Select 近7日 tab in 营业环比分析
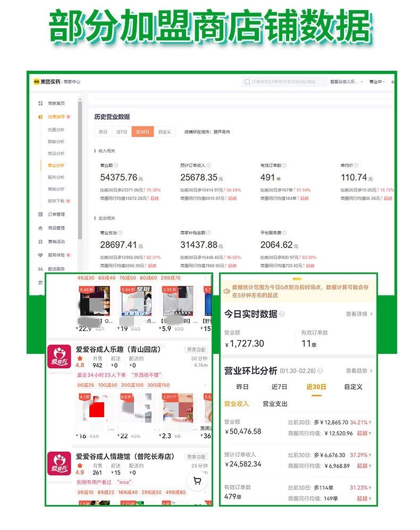Screen dimensions: 420x530 (280, 387)
